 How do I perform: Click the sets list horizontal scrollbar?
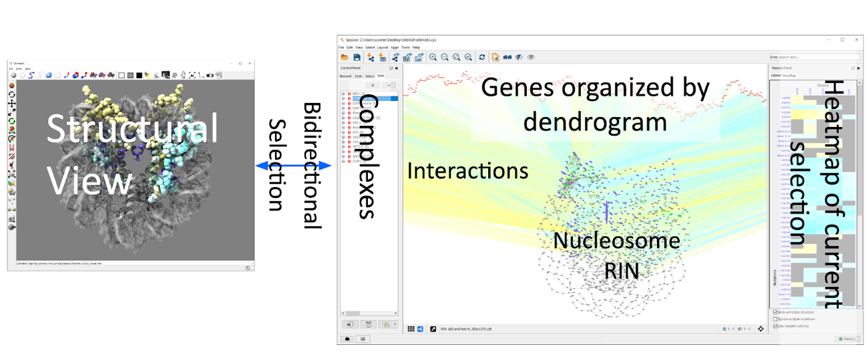click(370, 314)
